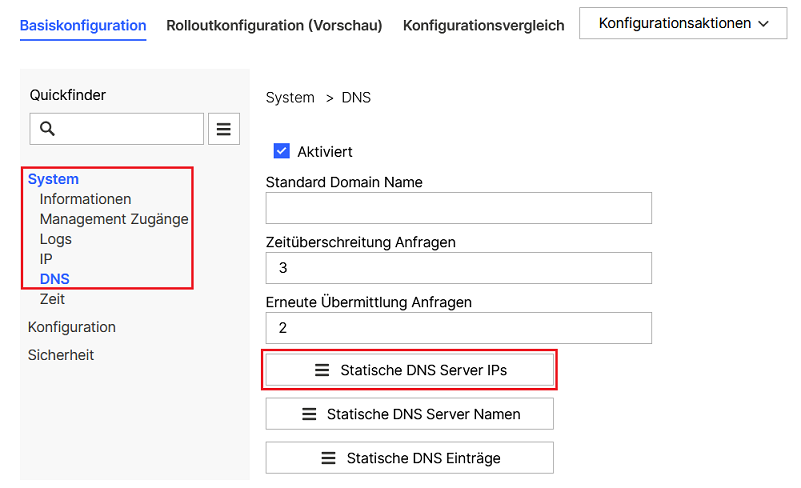Uncheck the Aktiviert checkbox
The width and height of the screenshot is (801, 488).
coord(282,152)
